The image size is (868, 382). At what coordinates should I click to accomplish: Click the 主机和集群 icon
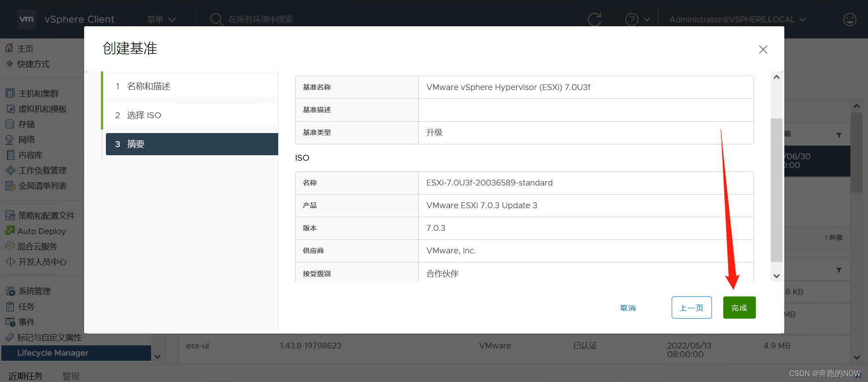point(10,93)
